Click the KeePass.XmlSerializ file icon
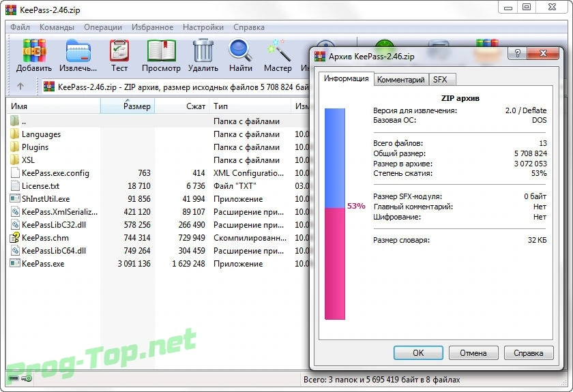This screenshot has width=573, height=392. pyautogui.click(x=15, y=211)
